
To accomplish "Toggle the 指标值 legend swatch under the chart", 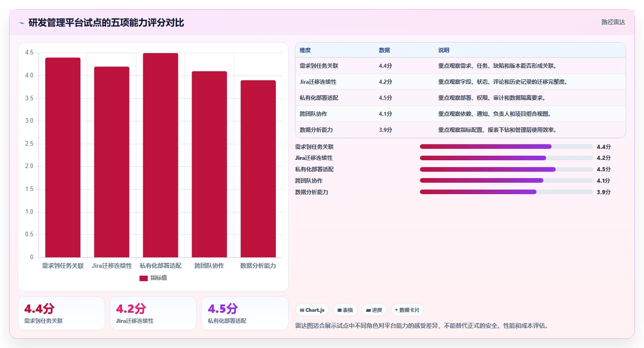I will coord(144,278).
